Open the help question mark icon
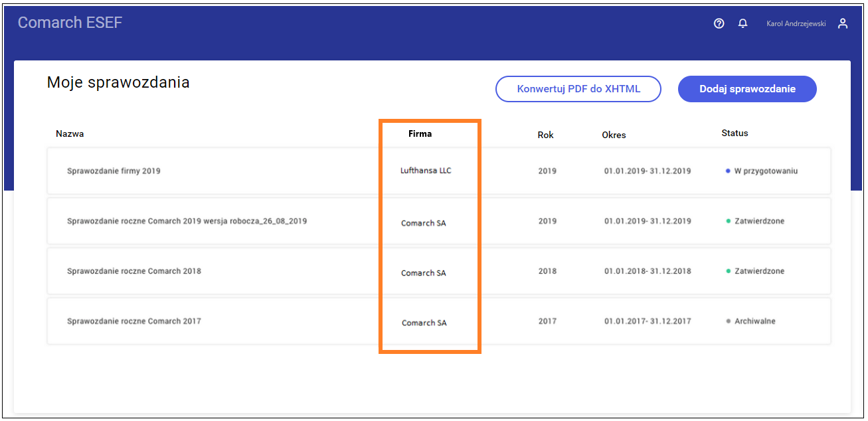Viewport: 868px width, 421px height. coord(719,23)
